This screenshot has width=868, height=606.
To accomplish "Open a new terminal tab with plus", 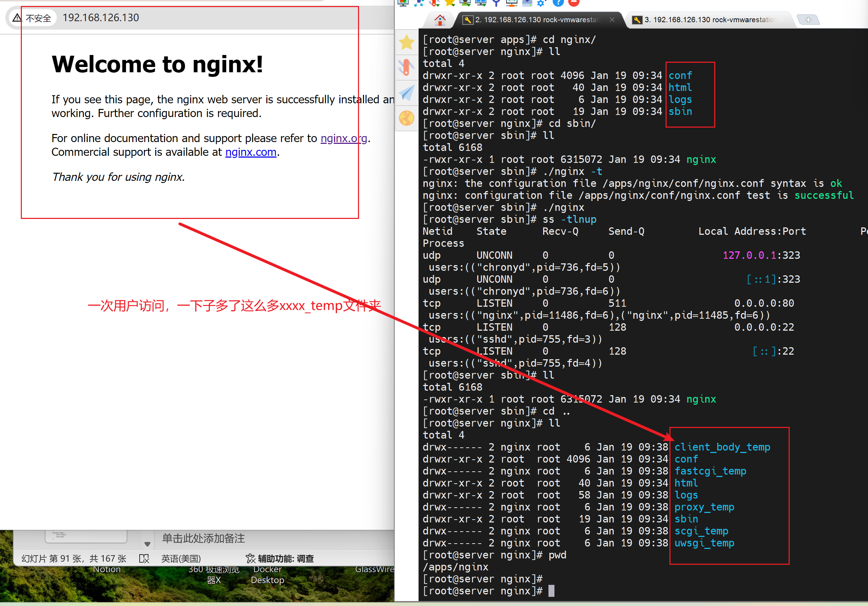I will [x=808, y=20].
